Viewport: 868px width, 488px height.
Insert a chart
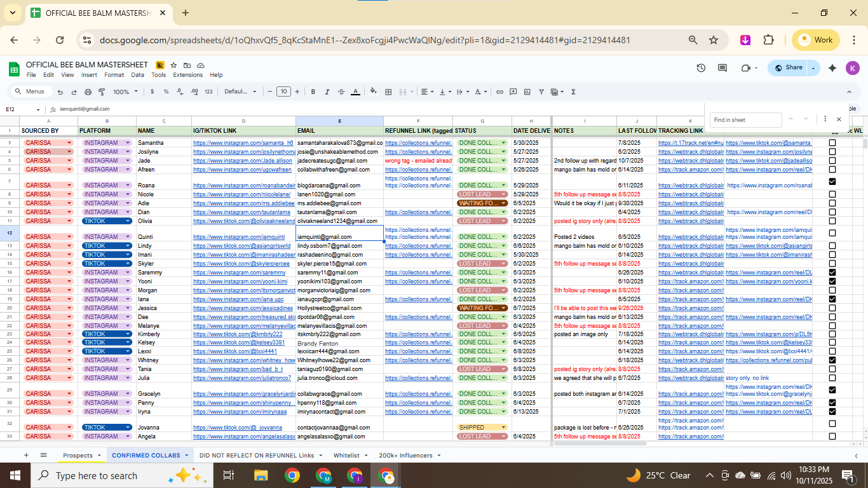[x=527, y=91]
